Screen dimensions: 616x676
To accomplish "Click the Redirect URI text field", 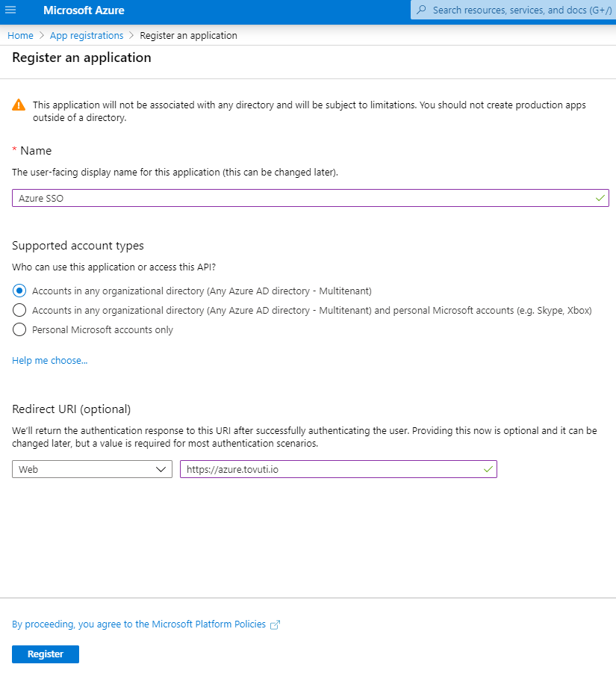I will (329, 469).
